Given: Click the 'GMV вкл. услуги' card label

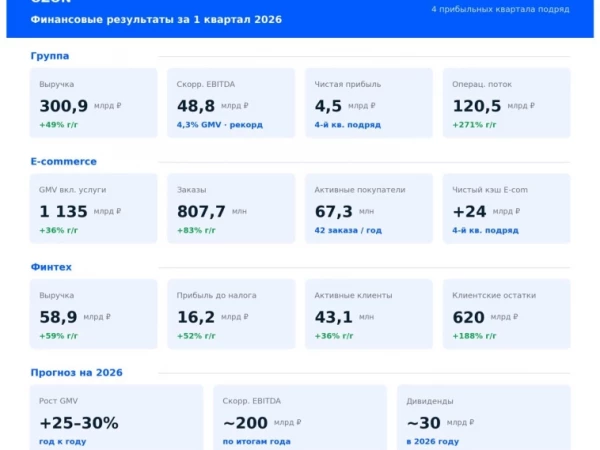Looking at the screenshot, I should 73,190.
